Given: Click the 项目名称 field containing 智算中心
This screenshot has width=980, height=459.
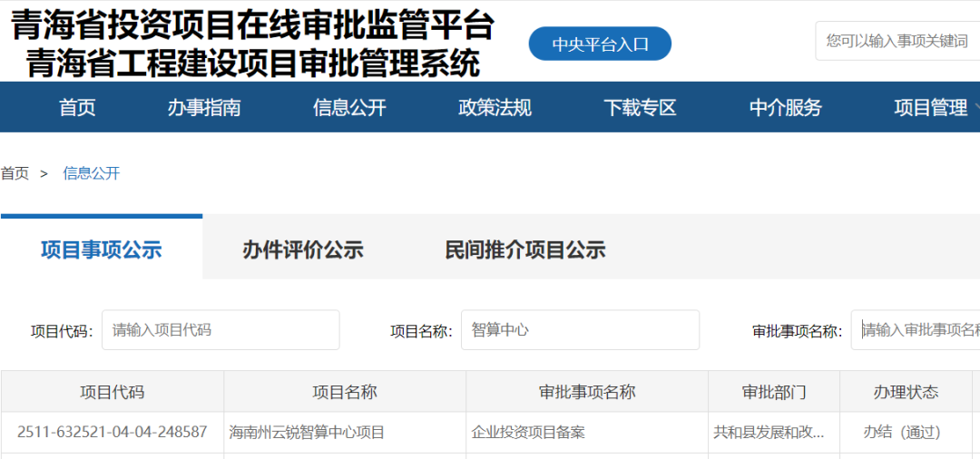Looking at the screenshot, I should tap(580, 330).
